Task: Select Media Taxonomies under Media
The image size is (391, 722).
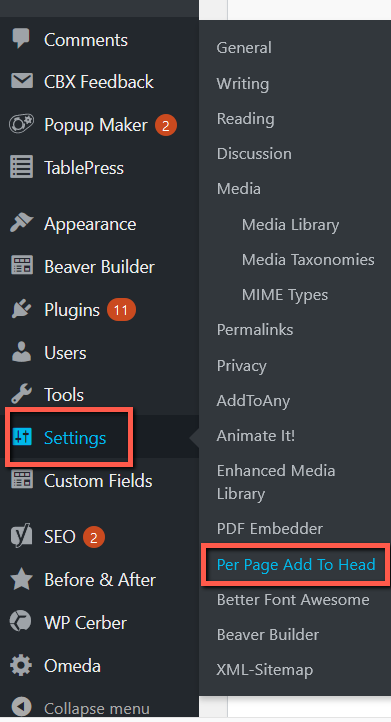Action: pyautogui.click(x=308, y=260)
